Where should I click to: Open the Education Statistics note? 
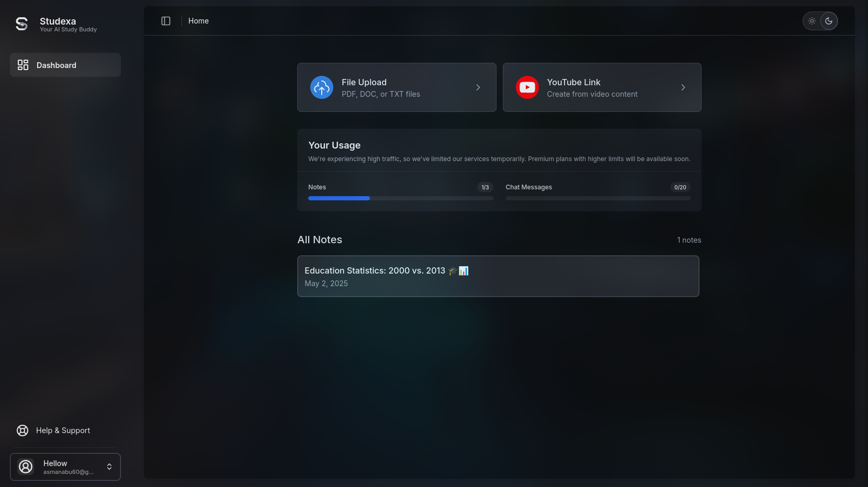point(498,276)
